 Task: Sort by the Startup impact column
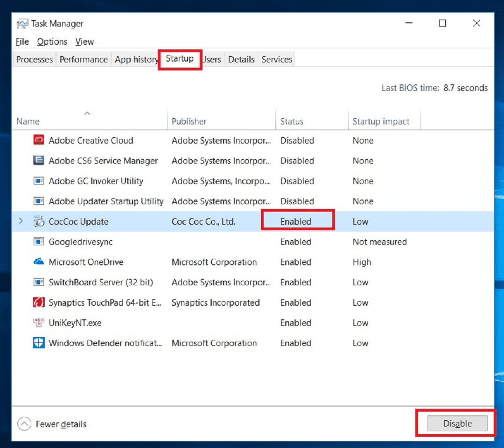click(x=381, y=121)
